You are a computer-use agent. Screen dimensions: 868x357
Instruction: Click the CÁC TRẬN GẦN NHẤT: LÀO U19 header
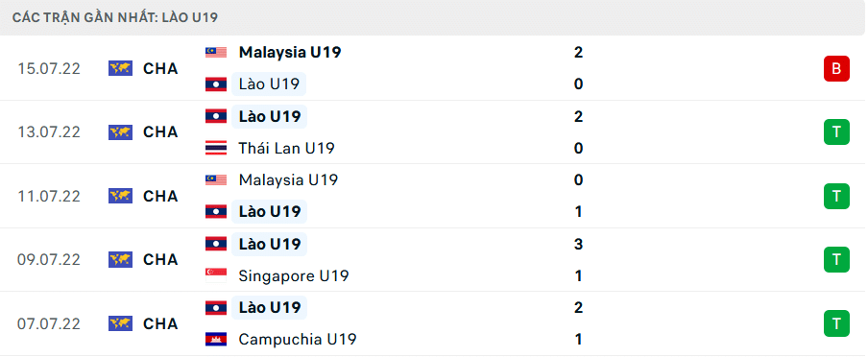115,17
